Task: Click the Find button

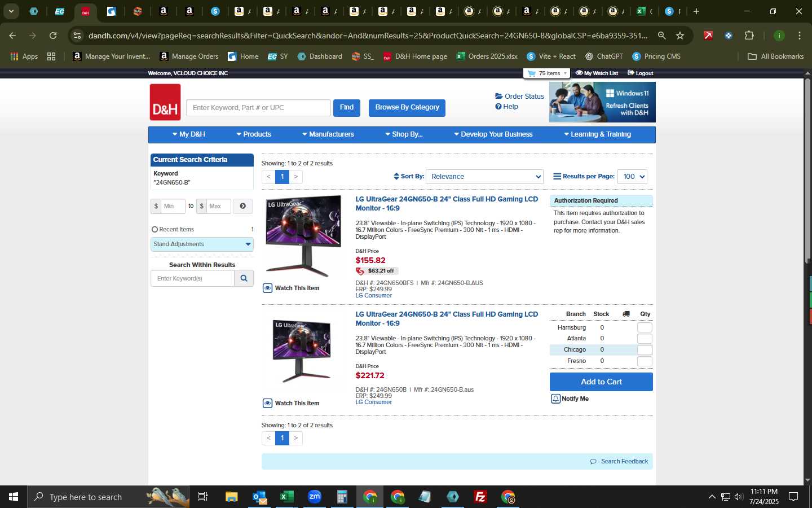Action: click(x=347, y=107)
